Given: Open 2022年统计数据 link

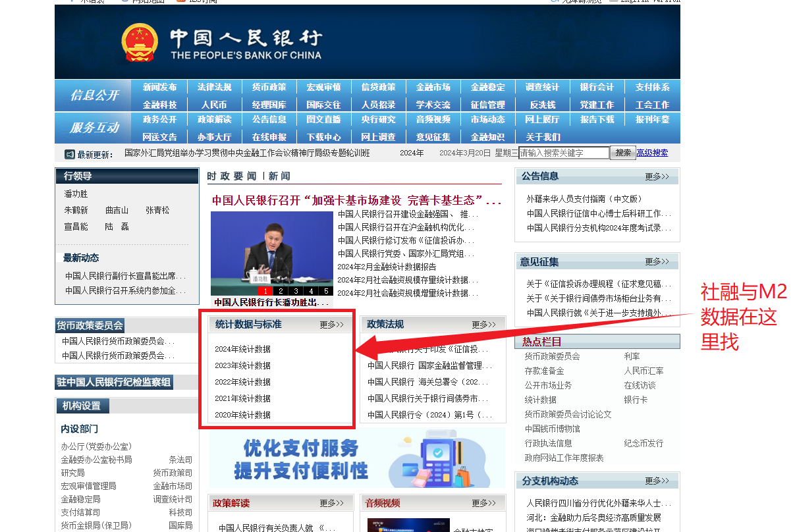Looking at the screenshot, I should click(242, 382).
